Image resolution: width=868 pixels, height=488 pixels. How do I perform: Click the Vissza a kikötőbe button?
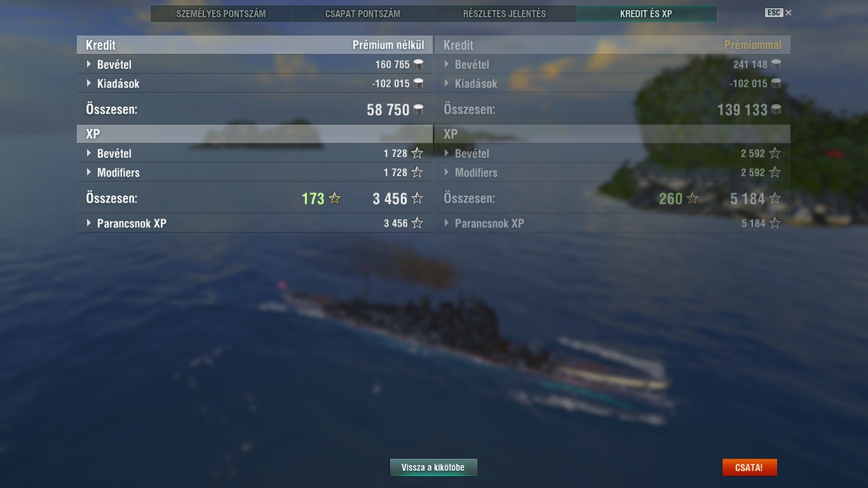(x=433, y=468)
